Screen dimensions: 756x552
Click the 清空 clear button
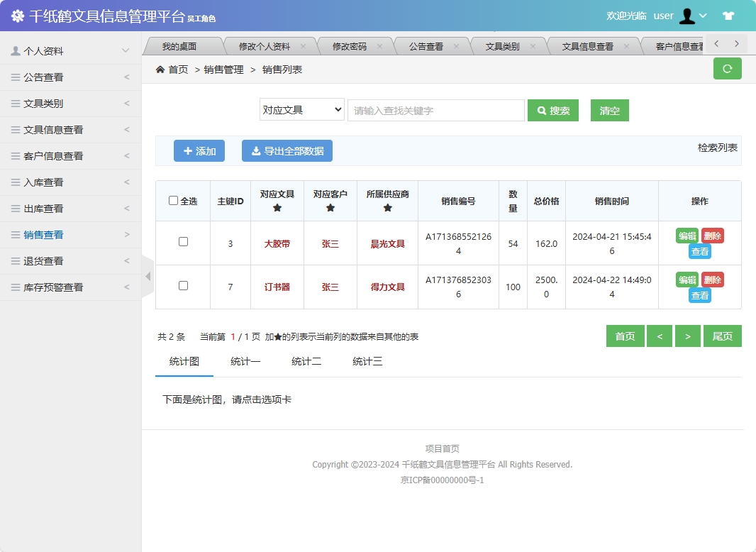(x=609, y=110)
